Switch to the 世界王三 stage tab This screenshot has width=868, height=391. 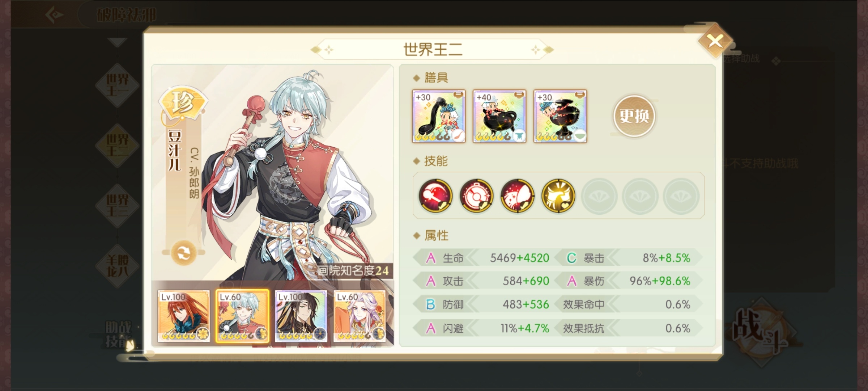tap(117, 206)
